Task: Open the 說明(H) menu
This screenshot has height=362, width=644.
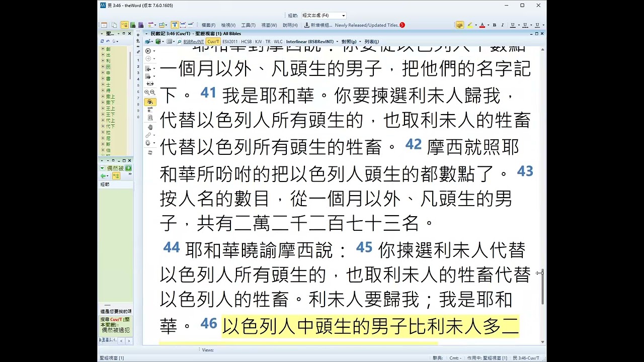Action: point(290,25)
